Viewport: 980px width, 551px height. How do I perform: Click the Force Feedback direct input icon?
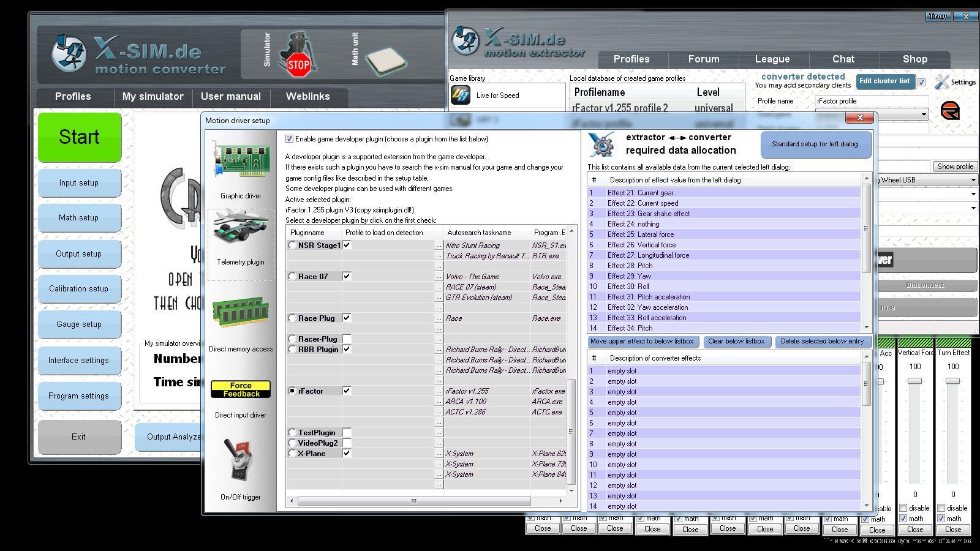pos(241,389)
